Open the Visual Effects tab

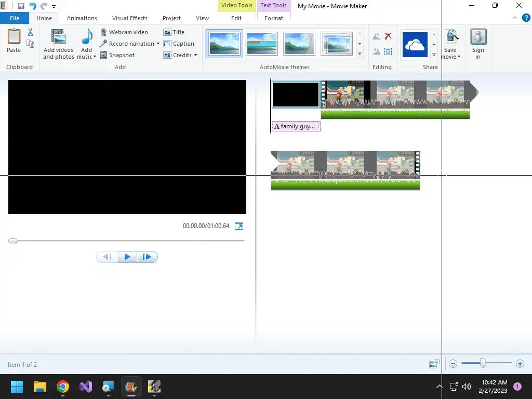click(129, 18)
